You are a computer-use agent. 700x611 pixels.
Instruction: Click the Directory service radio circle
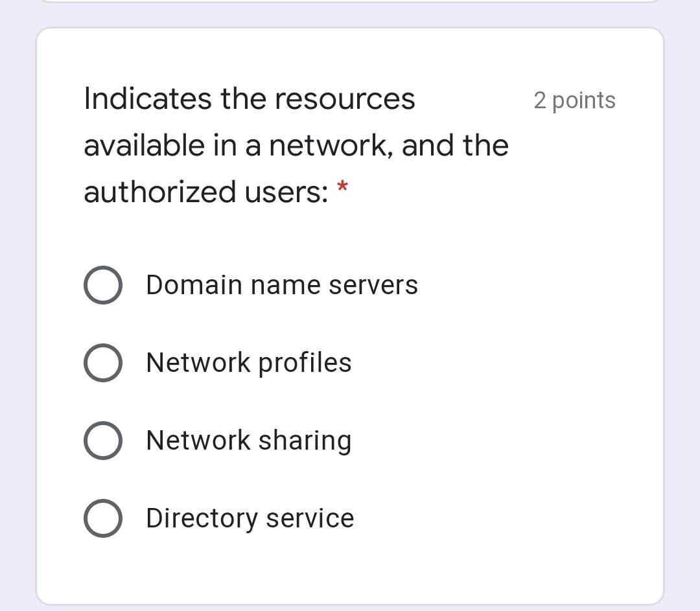(102, 518)
